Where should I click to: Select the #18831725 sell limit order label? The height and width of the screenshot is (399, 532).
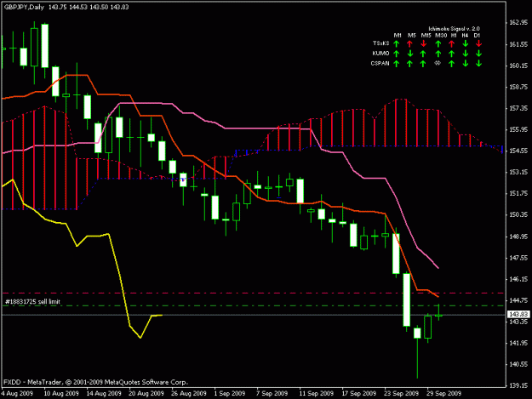[x=32, y=302]
